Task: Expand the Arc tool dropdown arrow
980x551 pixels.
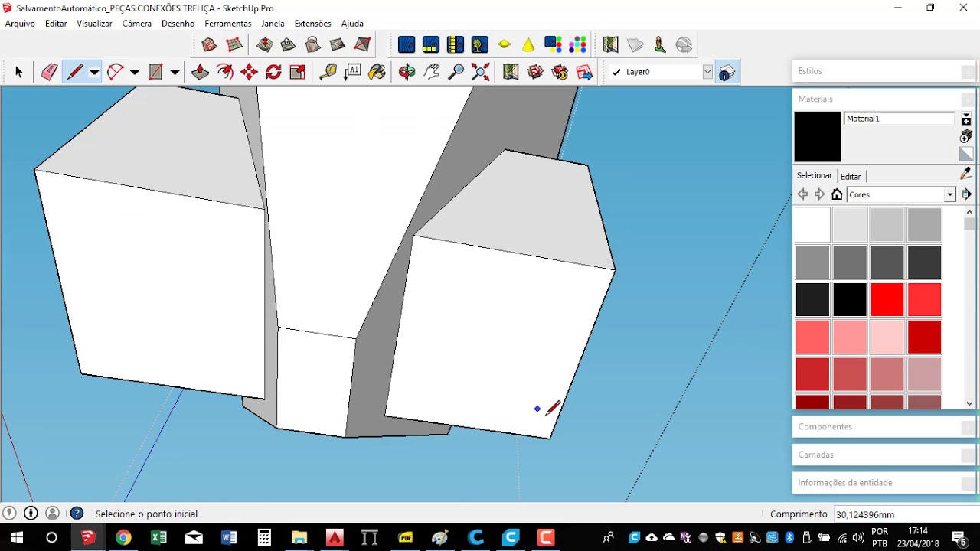Action: coord(135,72)
